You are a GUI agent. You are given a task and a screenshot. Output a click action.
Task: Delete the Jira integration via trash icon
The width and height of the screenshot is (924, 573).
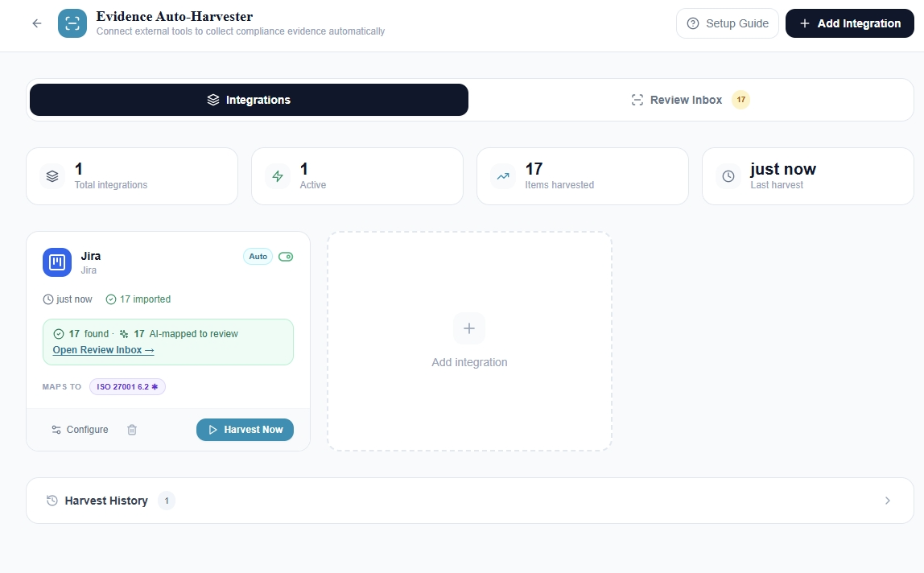click(x=132, y=430)
